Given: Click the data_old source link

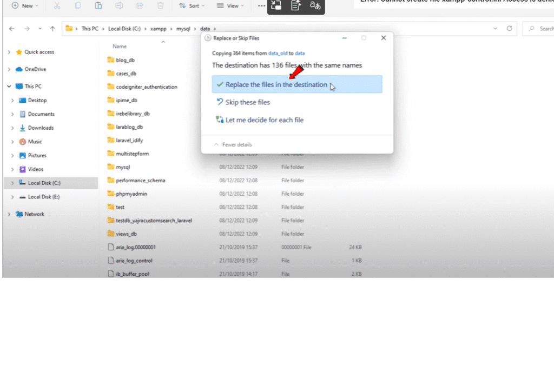Looking at the screenshot, I should pyautogui.click(x=278, y=54).
